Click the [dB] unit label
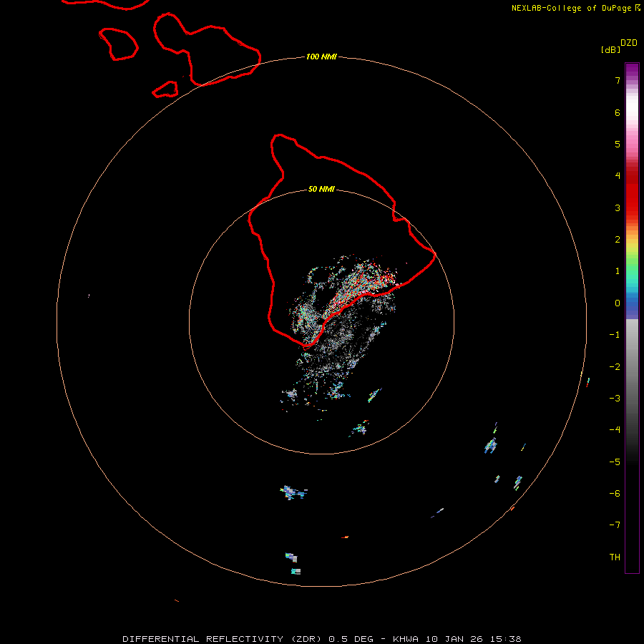 click(x=610, y=49)
